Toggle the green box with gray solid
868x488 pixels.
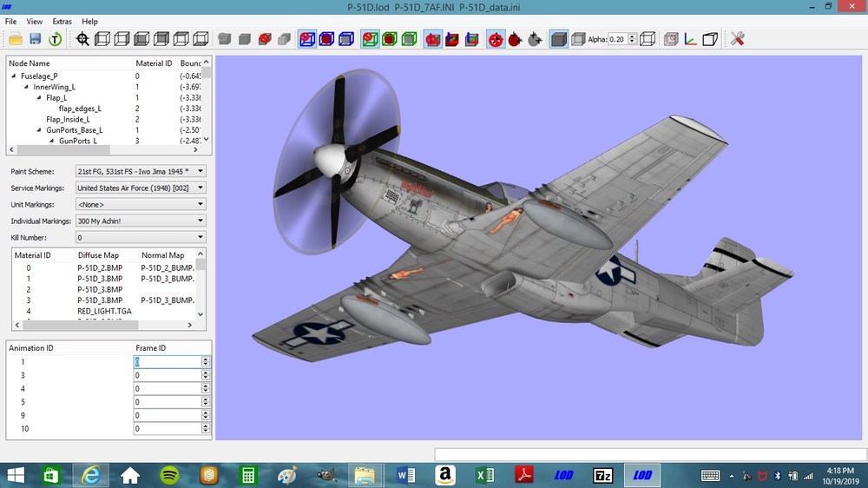[x=410, y=39]
